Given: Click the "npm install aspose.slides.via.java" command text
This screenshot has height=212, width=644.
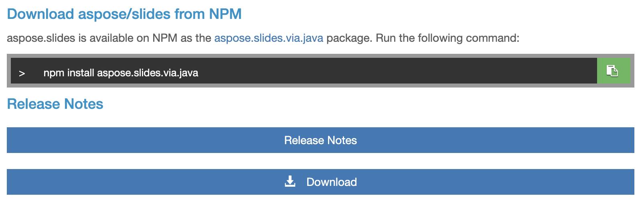Looking at the screenshot, I should 121,73.
